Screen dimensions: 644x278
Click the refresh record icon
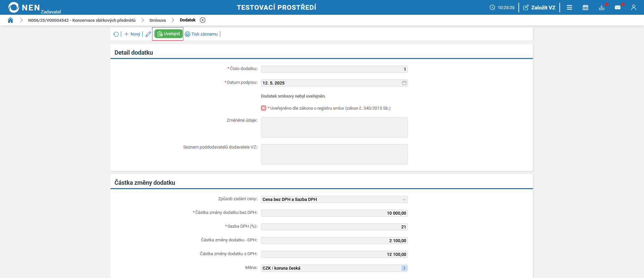pyautogui.click(x=116, y=34)
